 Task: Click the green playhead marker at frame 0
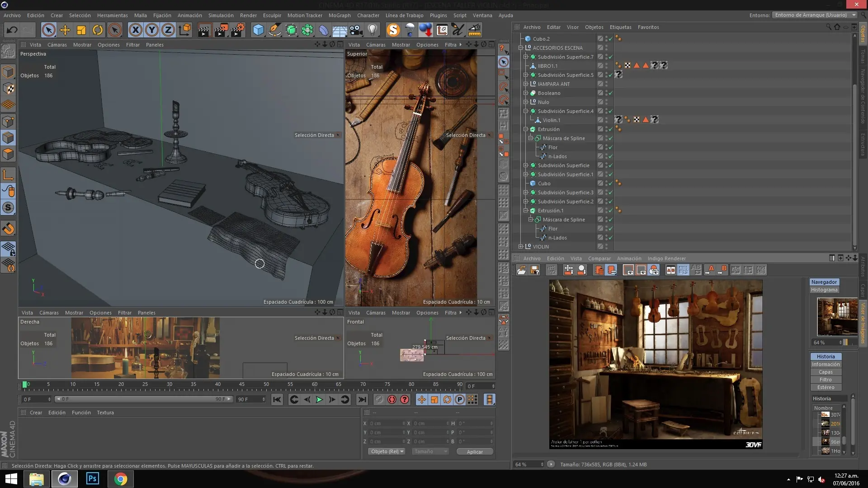(x=24, y=385)
